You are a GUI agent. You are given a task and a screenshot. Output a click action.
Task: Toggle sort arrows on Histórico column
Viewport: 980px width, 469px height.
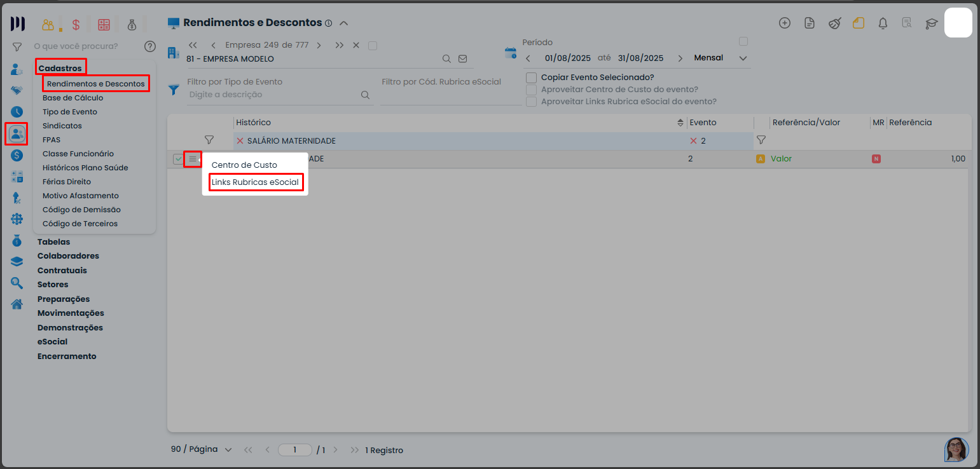click(680, 123)
